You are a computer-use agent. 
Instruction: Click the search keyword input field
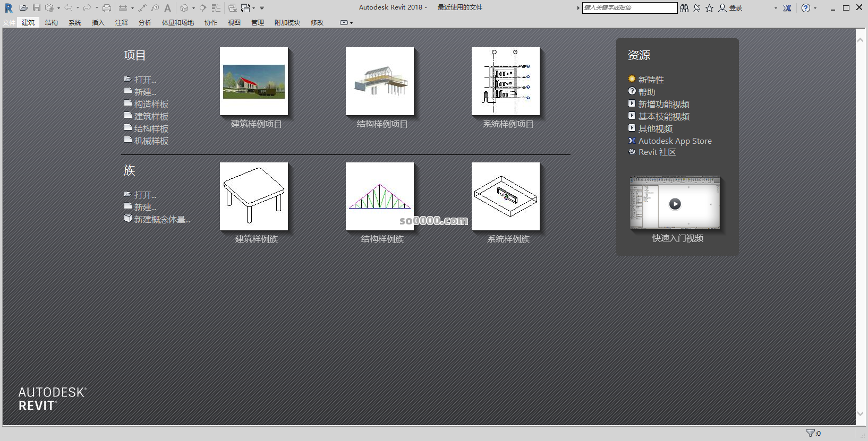[x=629, y=8]
